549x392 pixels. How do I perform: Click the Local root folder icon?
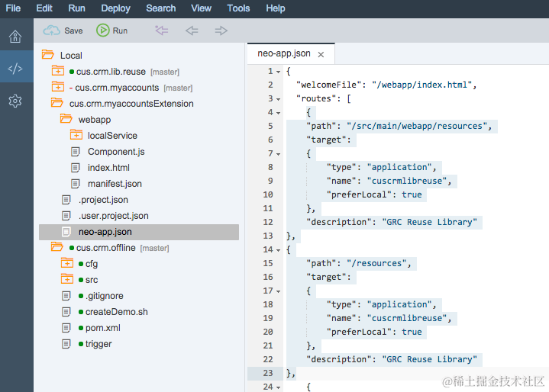point(48,55)
